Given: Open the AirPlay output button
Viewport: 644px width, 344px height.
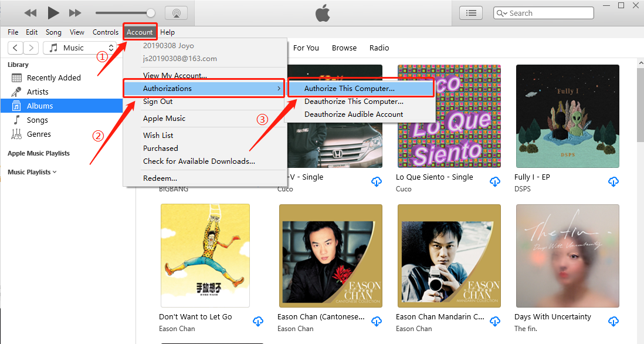Looking at the screenshot, I should point(176,13).
